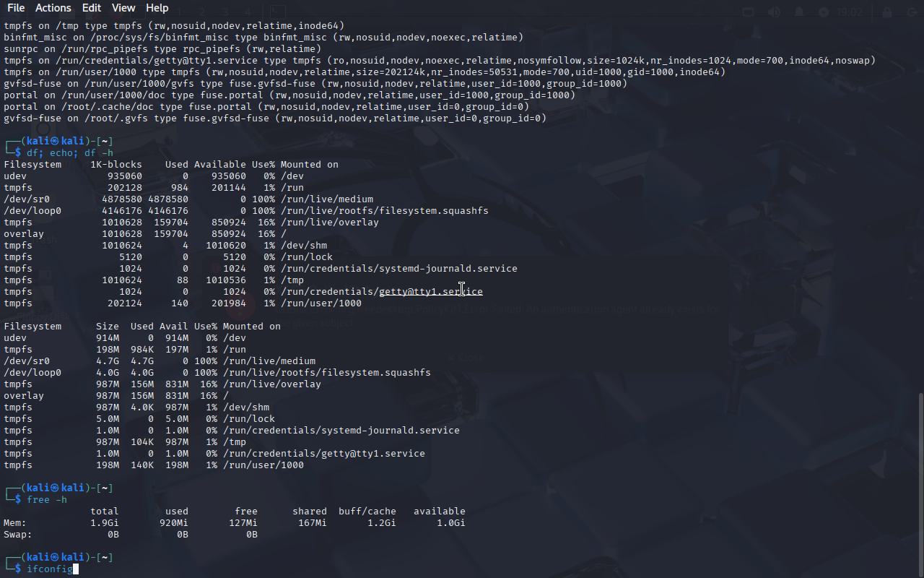Click the 1.9Gi total memory value
Viewport: 924px width, 578px height.
tap(105, 523)
